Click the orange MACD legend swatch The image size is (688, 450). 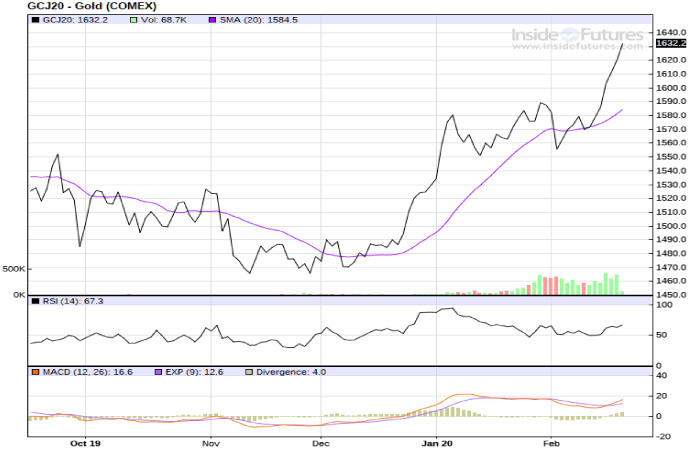click(x=33, y=372)
